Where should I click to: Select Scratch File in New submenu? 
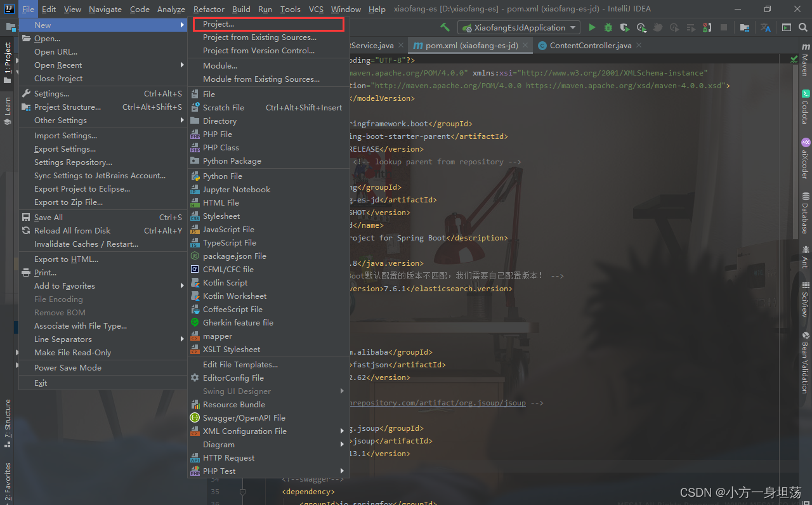coord(268,107)
